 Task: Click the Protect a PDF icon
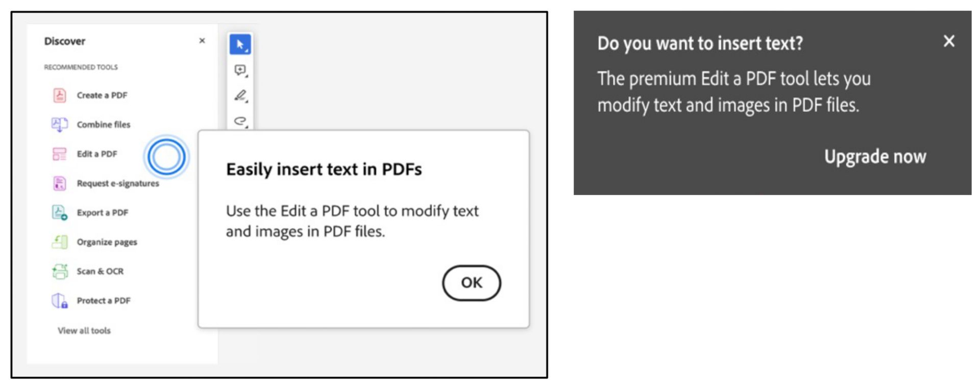click(59, 301)
